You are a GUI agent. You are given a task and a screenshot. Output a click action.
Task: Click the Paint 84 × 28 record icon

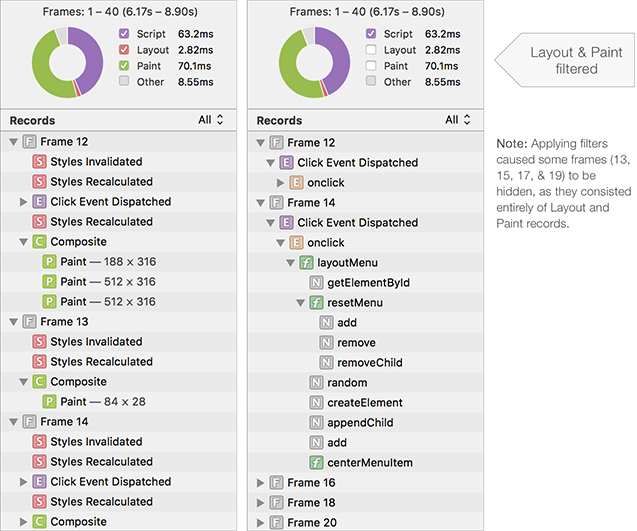coord(49,402)
